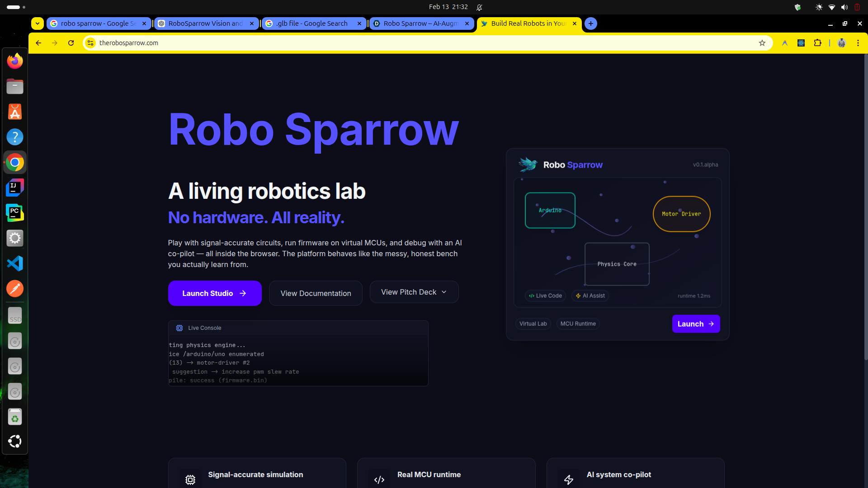Expand the View Pitch Deck dropdown
This screenshot has width=868, height=488.
[414, 292]
